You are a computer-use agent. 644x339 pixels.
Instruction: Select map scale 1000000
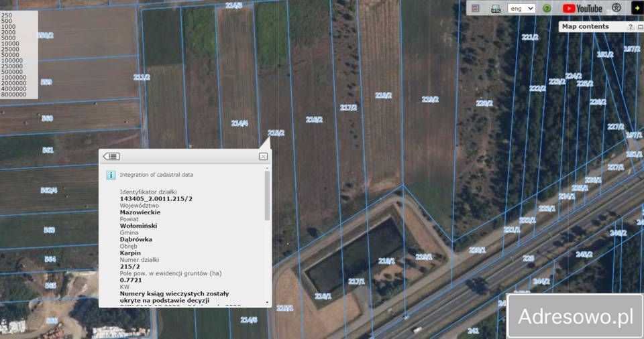(x=13, y=77)
